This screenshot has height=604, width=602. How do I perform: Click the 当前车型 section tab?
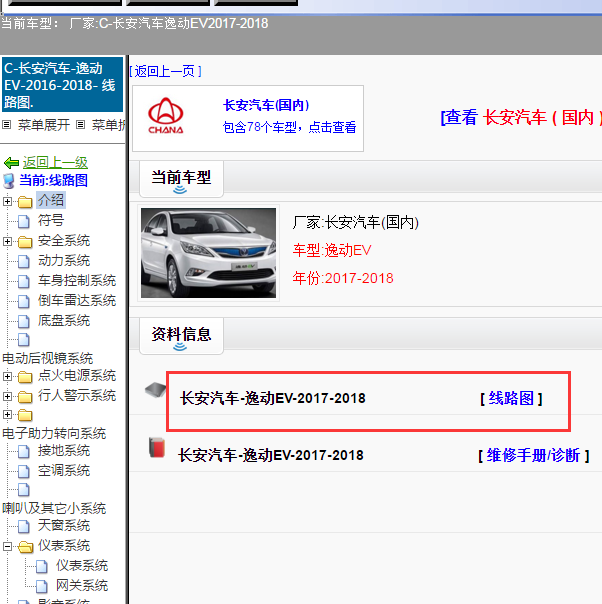click(x=181, y=178)
